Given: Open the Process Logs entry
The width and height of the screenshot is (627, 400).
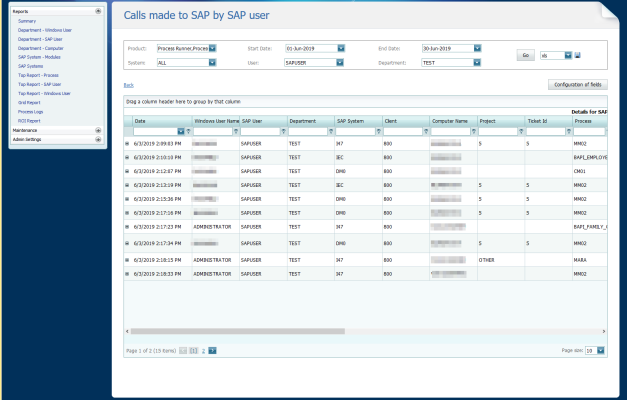Looking at the screenshot, I should coord(30,112).
